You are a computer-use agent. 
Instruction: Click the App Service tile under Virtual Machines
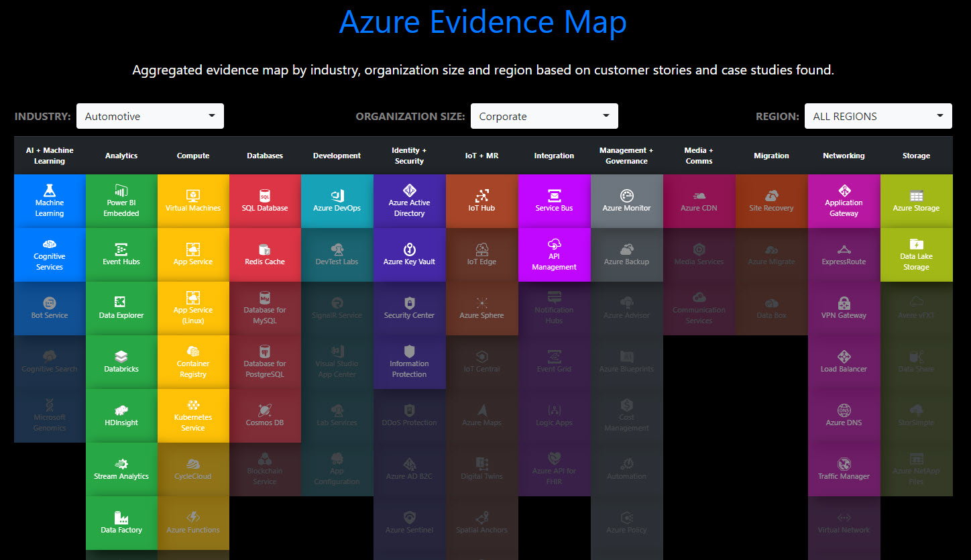click(193, 255)
